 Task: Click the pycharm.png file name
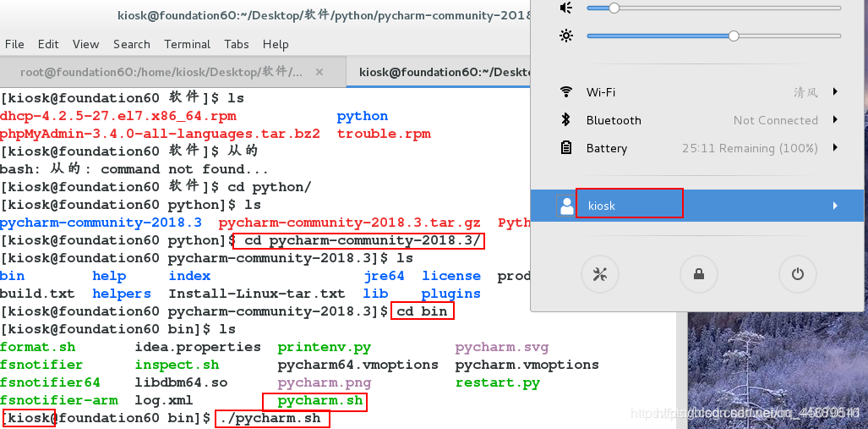[x=325, y=382]
